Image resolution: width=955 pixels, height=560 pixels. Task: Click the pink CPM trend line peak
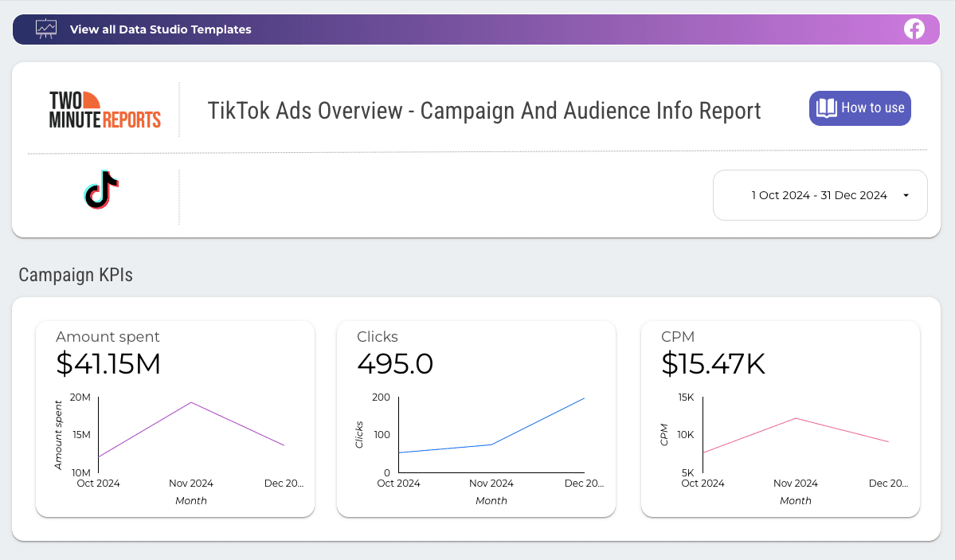pyautogui.click(x=795, y=417)
